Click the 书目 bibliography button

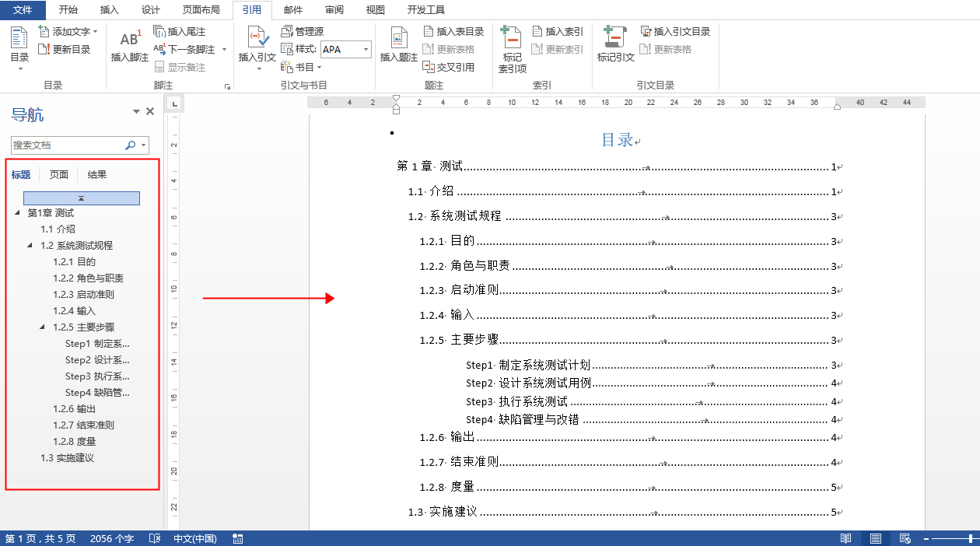click(x=301, y=68)
